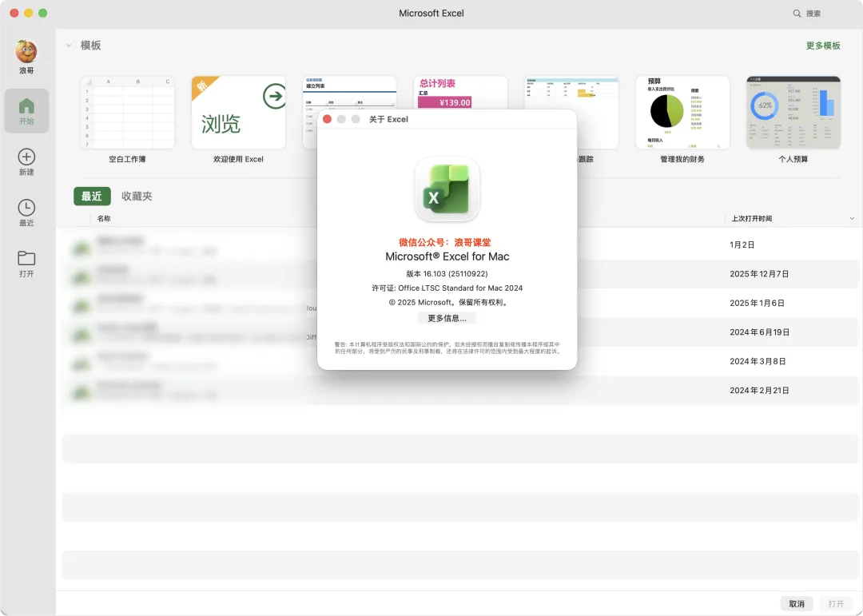
Task: Select the 开始 home icon in sidebar
Action: pyautogui.click(x=26, y=105)
